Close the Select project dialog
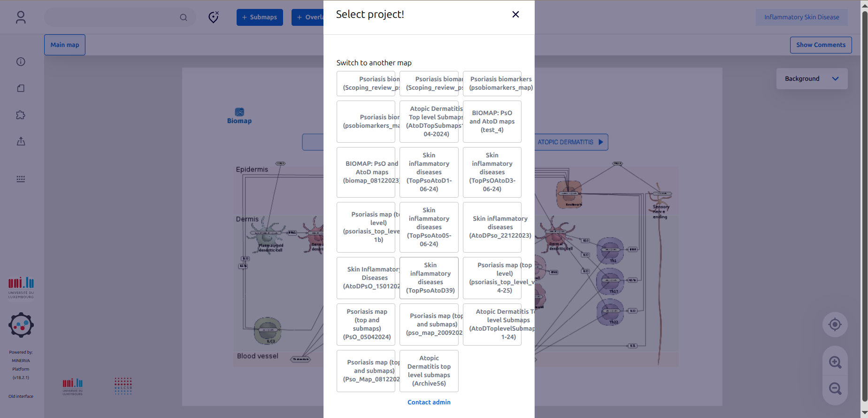This screenshot has height=418, width=868. pyautogui.click(x=515, y=15)
